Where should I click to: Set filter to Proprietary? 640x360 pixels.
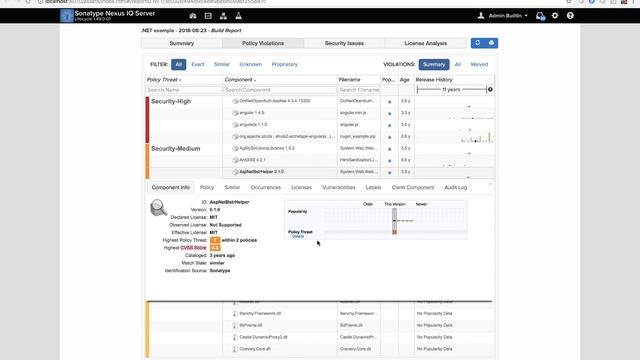[x=284, y=64]
